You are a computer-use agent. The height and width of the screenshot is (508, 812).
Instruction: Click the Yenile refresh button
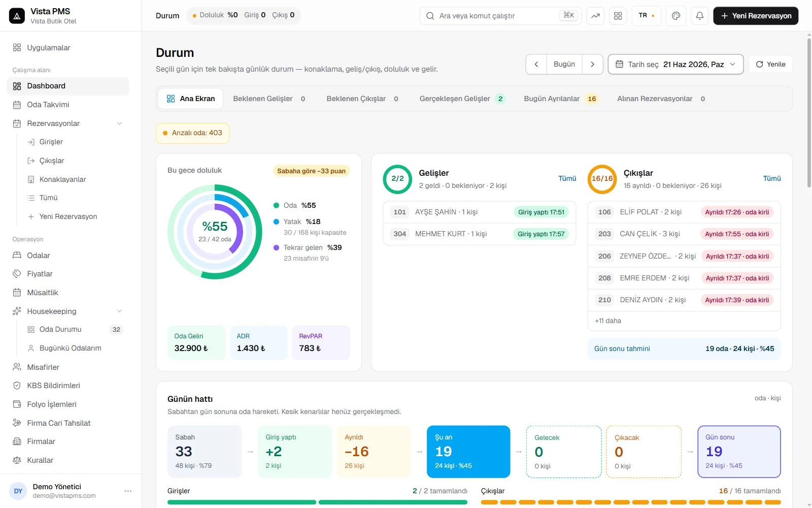click(x=770, y=65)
